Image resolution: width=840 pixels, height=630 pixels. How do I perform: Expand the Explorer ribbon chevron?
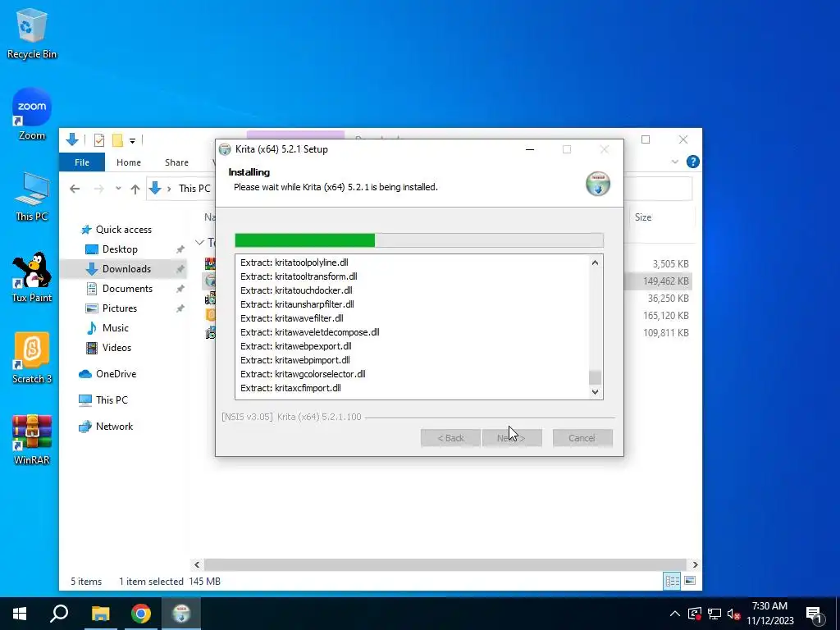pos(674,162)
